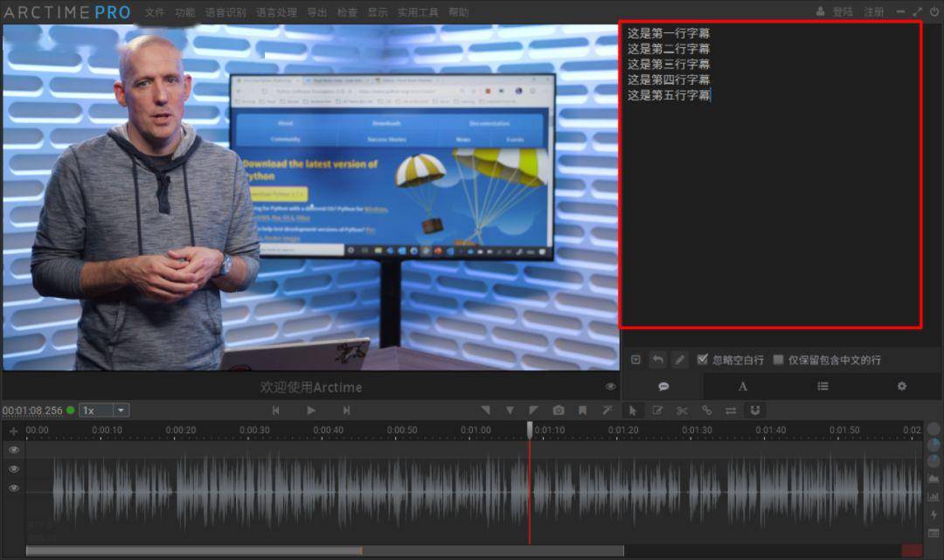Switch to the text style 'A' tab

(x=743, y=386)
